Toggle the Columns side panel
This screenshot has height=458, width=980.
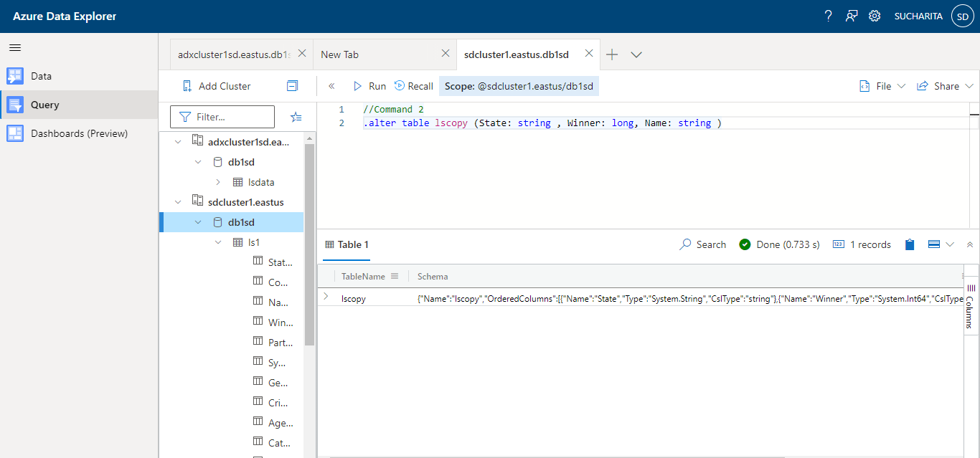(x=971, y=306)
